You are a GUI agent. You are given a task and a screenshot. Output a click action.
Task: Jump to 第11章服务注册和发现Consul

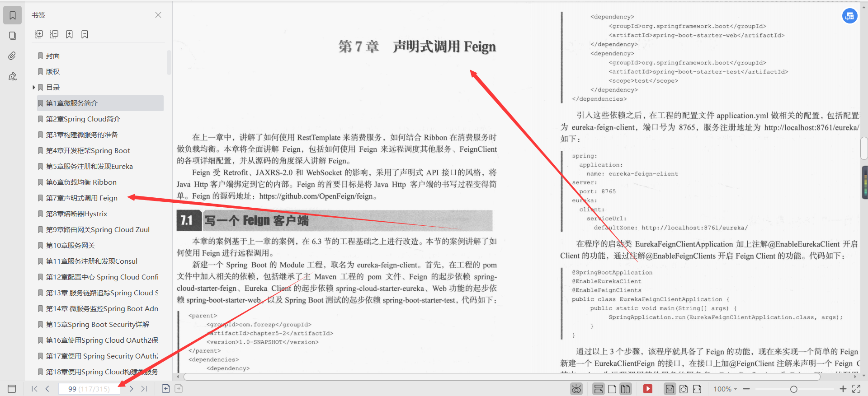point(92,261)
